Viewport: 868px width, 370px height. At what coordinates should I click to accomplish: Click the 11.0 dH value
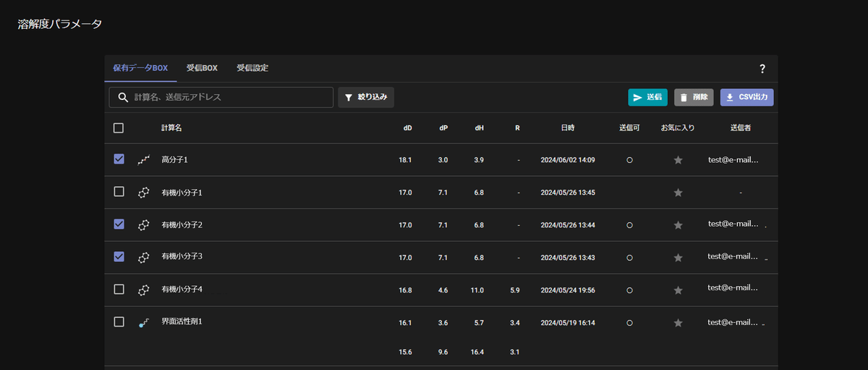point(477,290)
